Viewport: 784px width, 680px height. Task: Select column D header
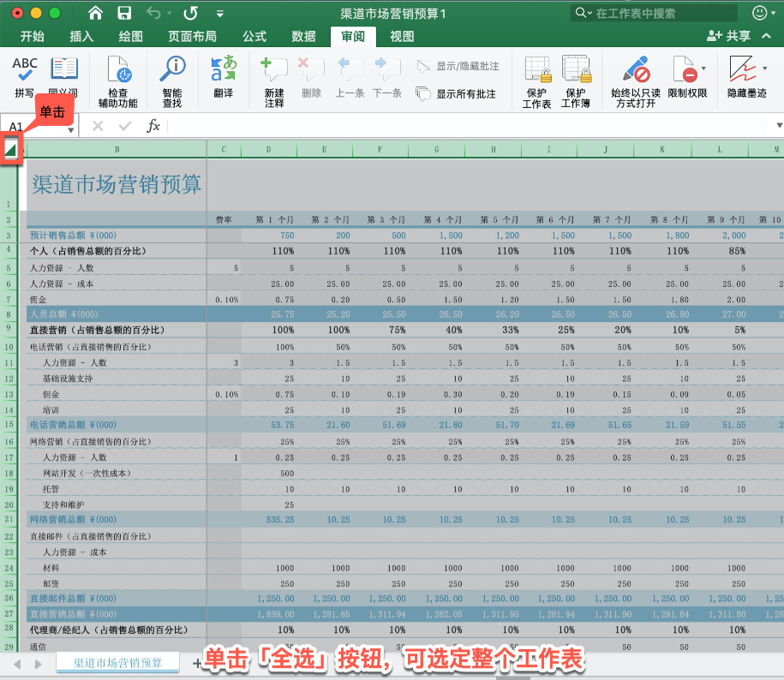[x=268, y=149]
